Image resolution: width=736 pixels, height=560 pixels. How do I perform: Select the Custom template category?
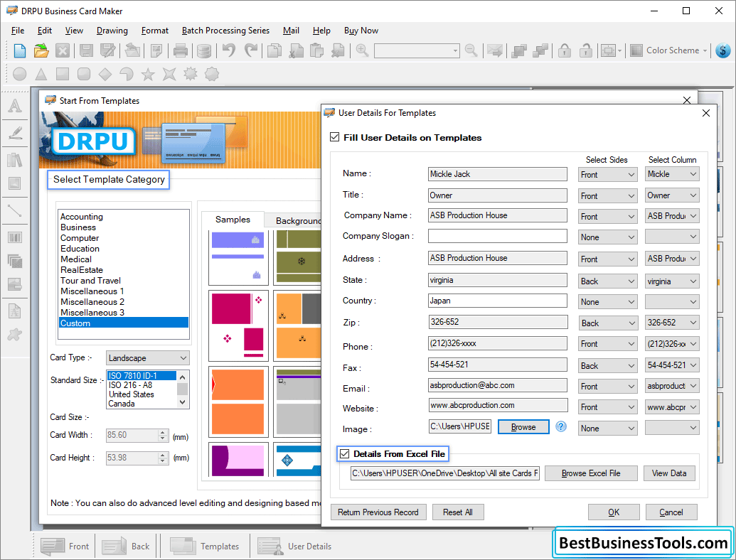pos(124,323)
